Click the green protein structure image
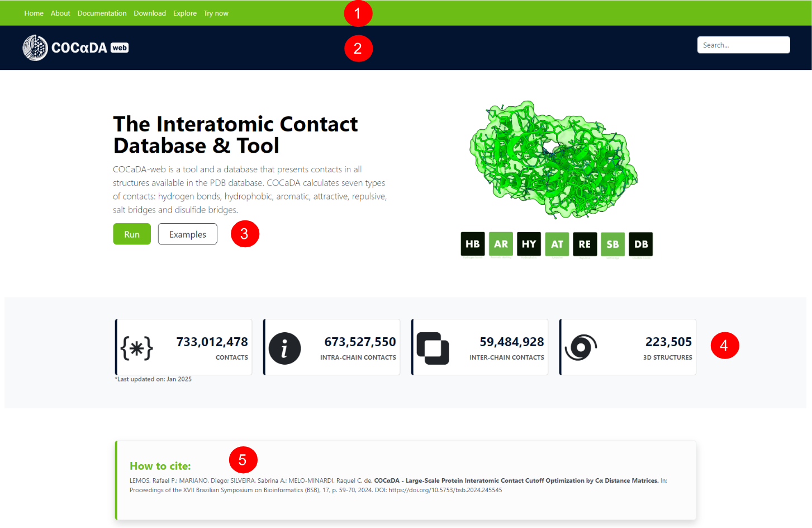This screenshot has height=528, width=812. [553, 159]
